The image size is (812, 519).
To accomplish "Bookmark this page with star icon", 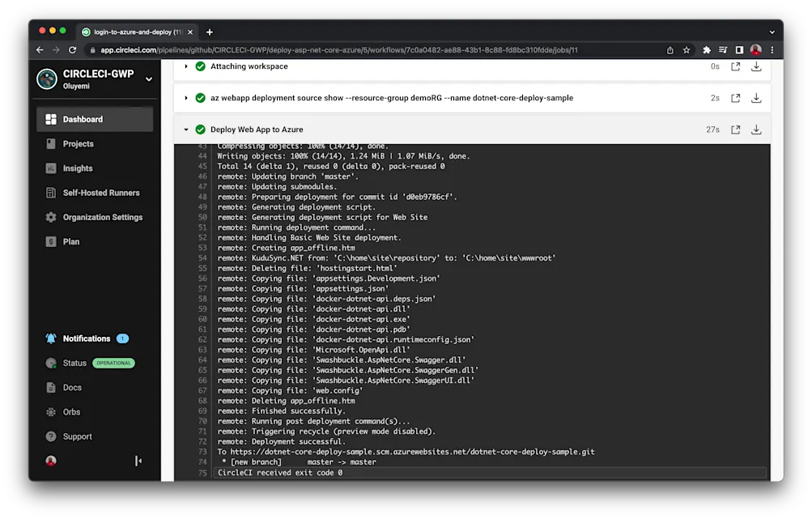I will pos(687,49).
